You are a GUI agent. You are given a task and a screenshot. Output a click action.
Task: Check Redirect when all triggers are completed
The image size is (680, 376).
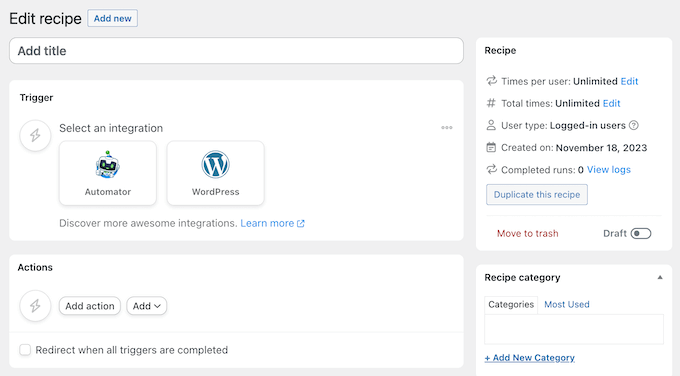click(x=25, y=350)
